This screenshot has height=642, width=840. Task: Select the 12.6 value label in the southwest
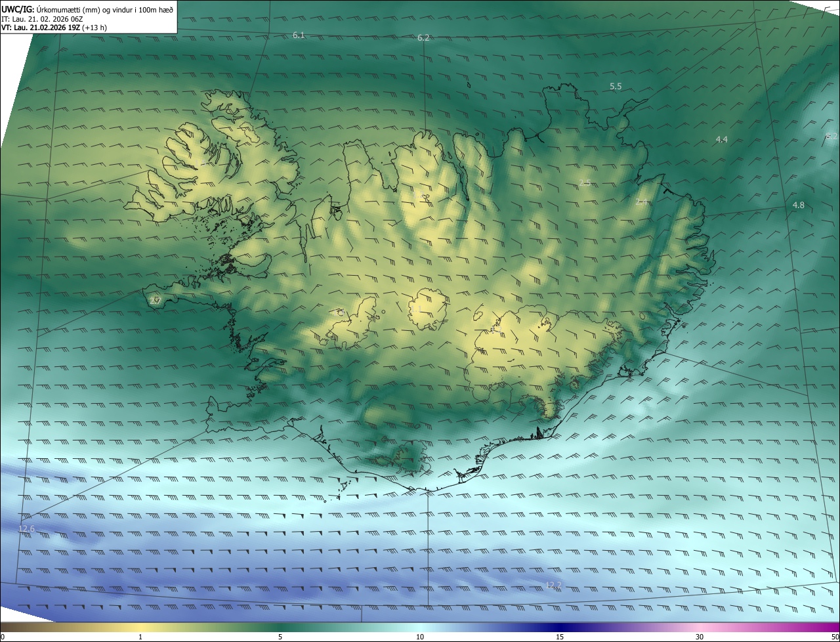(x=27, y=529)
